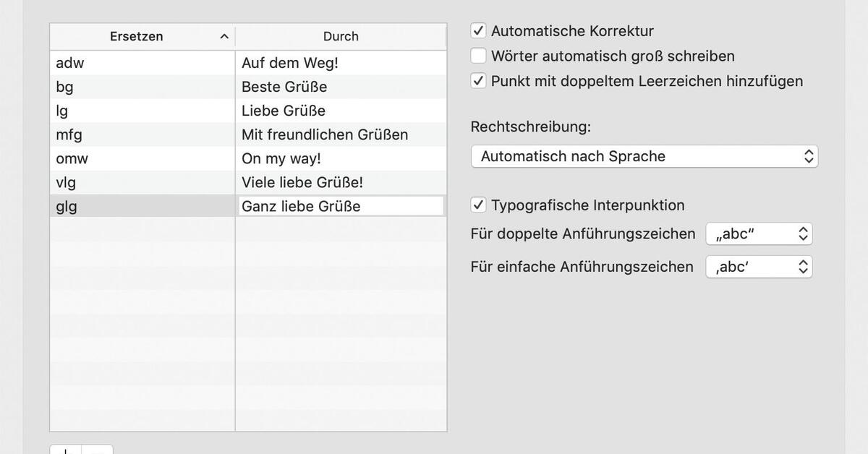Click the sort chevron on Ersetzen column
Screen dimensions: 868x454
[224, 35]
